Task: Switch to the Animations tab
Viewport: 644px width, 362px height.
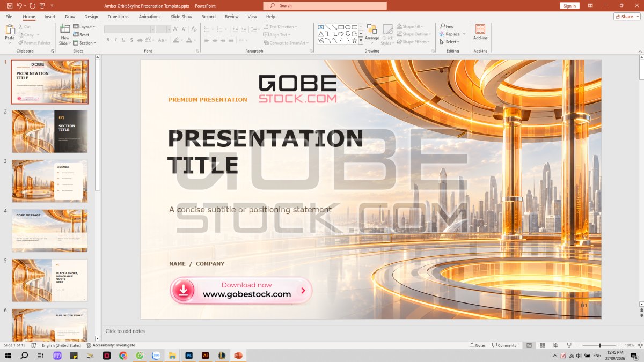Action: tap(150, 17)
